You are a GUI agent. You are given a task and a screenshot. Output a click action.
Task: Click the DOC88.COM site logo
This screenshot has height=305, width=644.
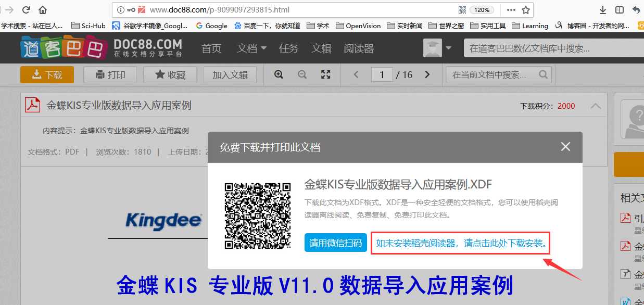tap(102, 48)
